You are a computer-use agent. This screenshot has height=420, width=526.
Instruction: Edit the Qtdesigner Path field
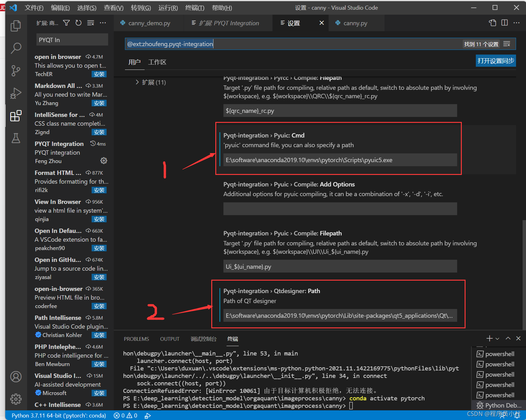point(340,316)
